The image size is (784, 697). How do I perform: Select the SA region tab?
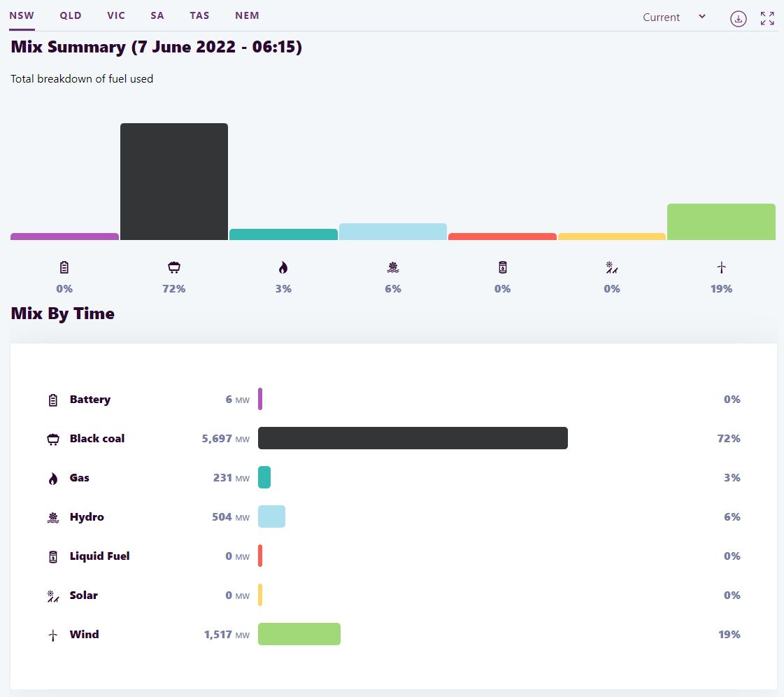coord(157,15)
